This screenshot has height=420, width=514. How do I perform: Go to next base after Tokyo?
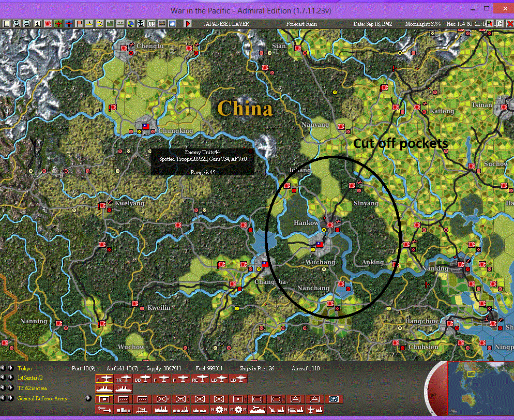click(10, 368)
